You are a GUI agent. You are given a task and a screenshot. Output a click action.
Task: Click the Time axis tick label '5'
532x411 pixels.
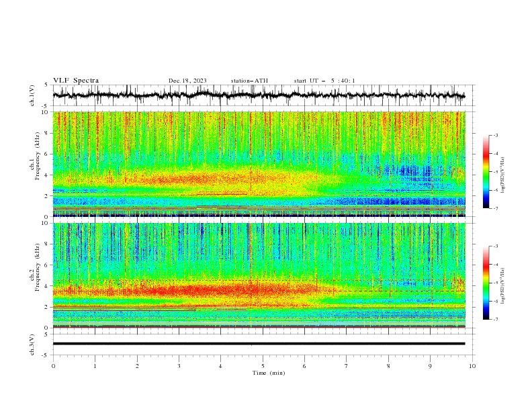[x=263, y=366]
